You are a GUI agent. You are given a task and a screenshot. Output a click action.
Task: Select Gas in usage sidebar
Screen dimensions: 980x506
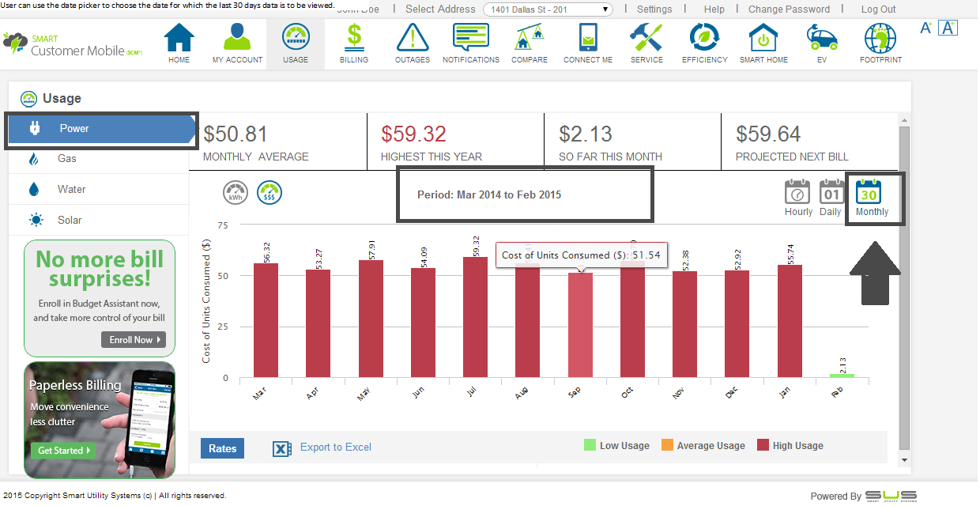pyautogui.click(x=67, y=159)
